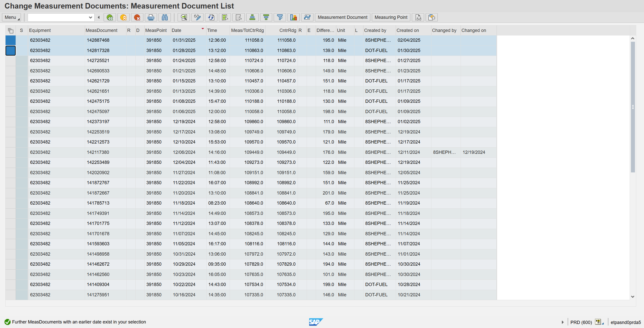
Task: Click inside the command input field
Action: (x=58, y=17)
